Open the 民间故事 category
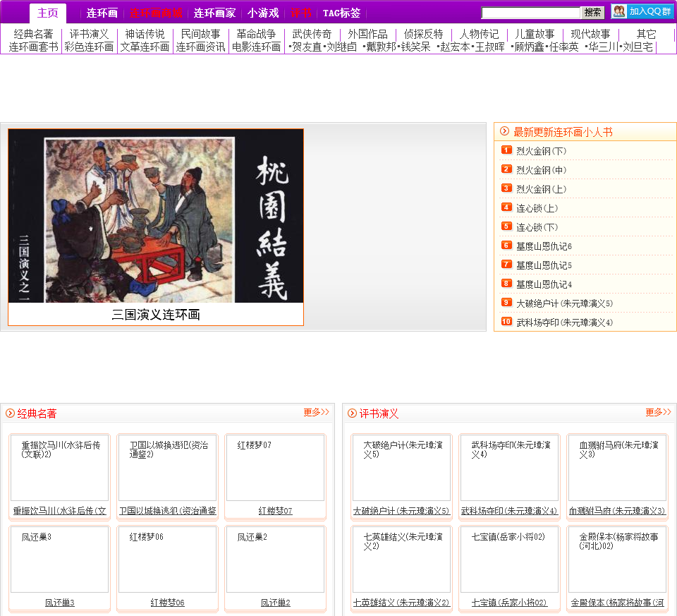Viewport: 677px width, 616px height. 200,34
